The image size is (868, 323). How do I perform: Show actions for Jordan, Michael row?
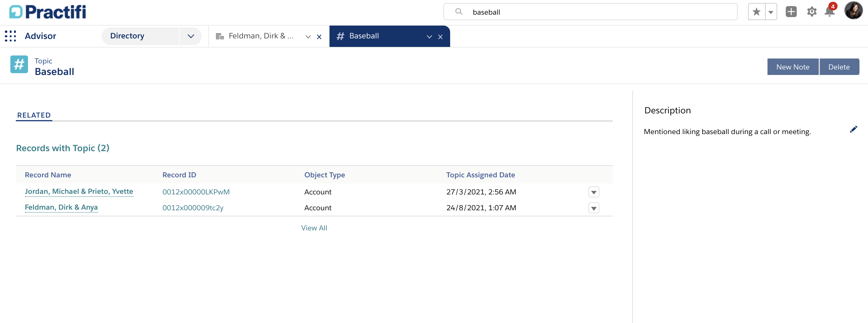594,192
